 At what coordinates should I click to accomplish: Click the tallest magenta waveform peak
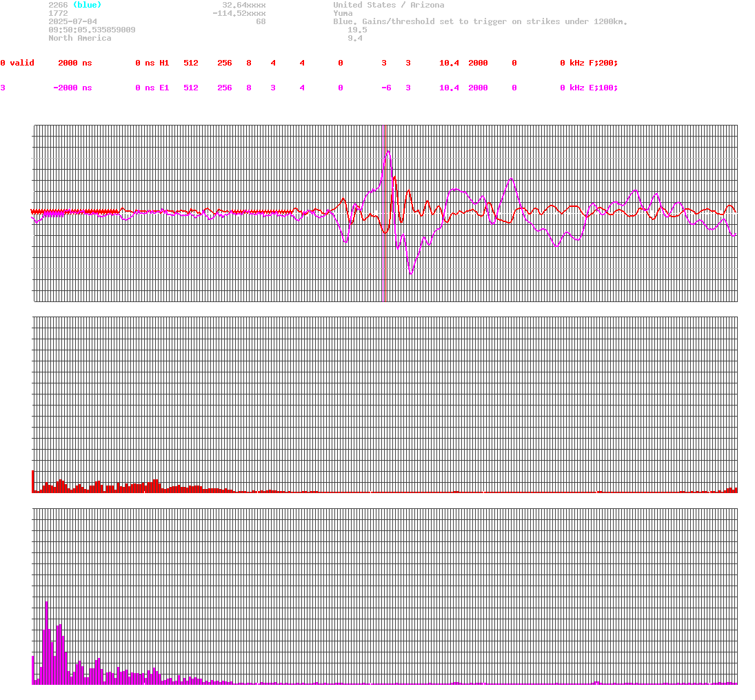pos(388,152)
